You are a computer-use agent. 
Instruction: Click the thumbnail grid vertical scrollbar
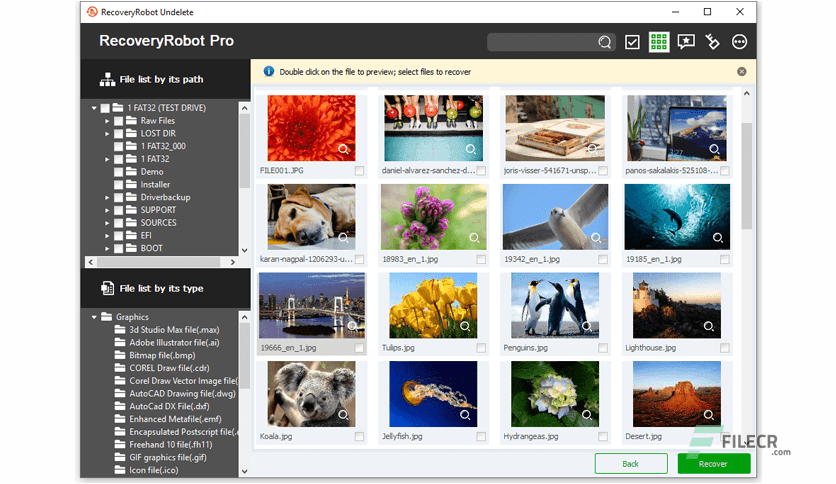point(746,176)
